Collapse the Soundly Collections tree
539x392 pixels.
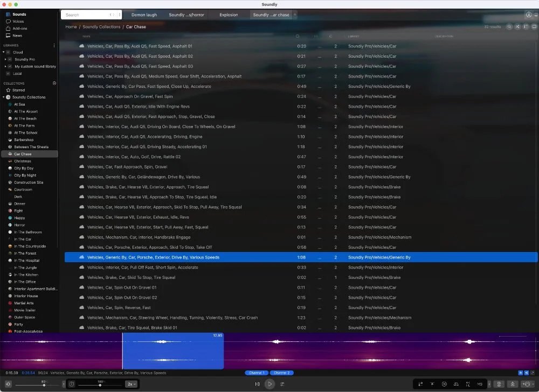click(3, 97)
